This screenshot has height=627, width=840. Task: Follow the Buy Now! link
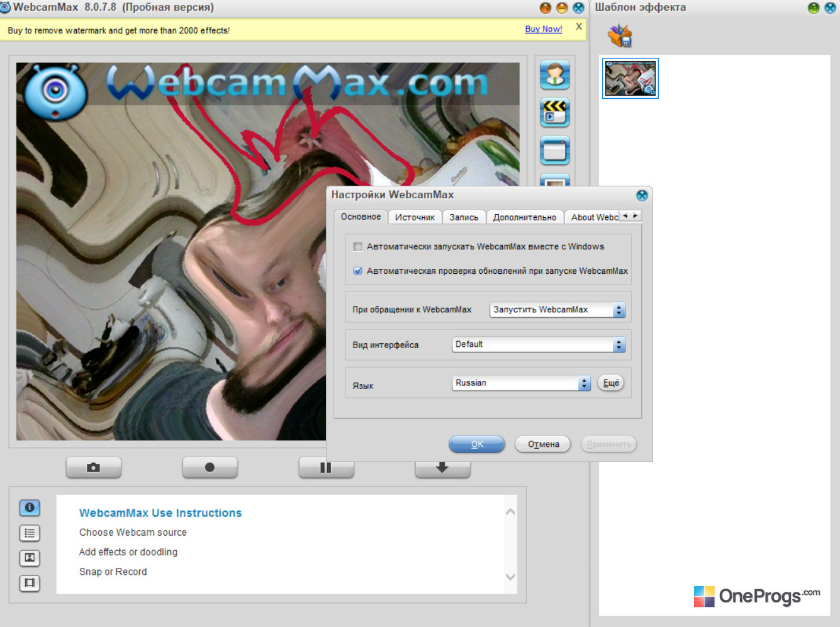pyautogui.click(x=544, y=29)
